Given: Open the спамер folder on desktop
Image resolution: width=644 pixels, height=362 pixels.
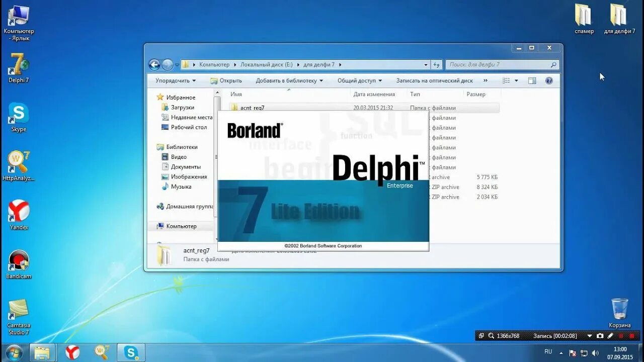Looking at the screenshot, I should point(584,19).
